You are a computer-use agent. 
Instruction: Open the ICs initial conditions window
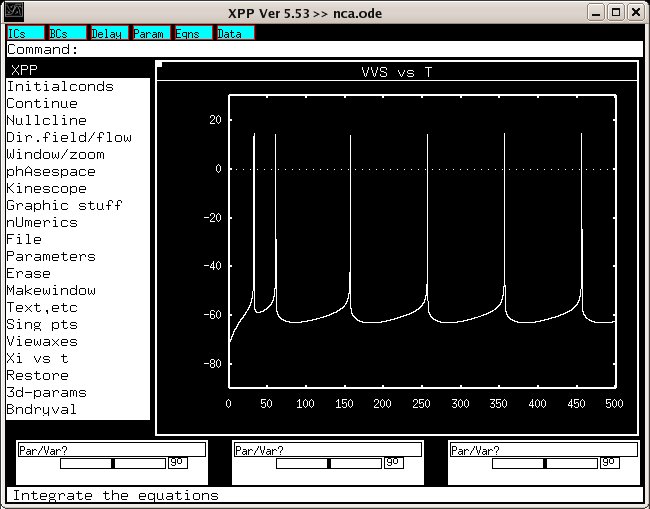click(x=24, y=33)
